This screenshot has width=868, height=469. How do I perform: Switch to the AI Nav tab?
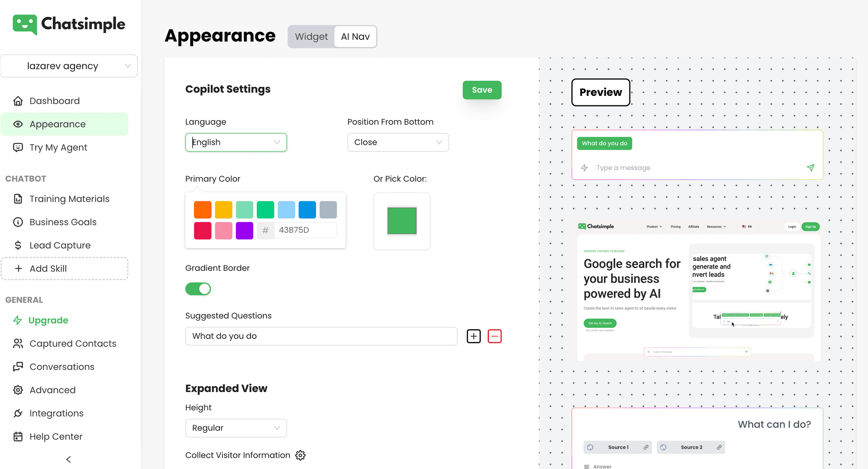[x=355, y=37]
